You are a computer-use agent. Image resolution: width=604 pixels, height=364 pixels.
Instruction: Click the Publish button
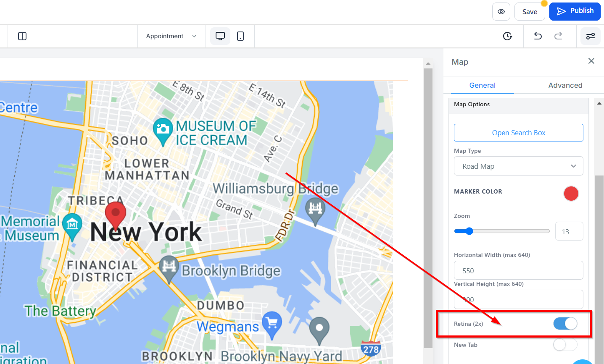tap(575, 11)
